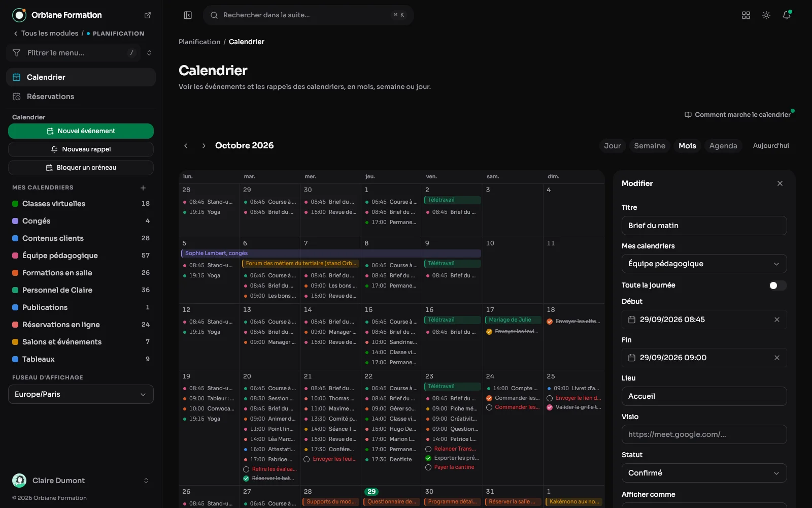
Task: Open Europe/Paris timezone dropdown
Action: coord(81,394)
